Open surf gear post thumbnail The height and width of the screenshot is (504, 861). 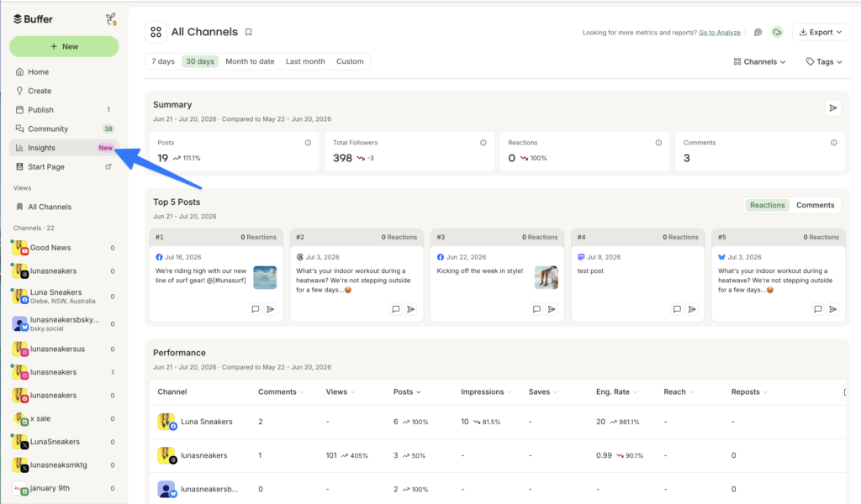[x=265, y=277]
